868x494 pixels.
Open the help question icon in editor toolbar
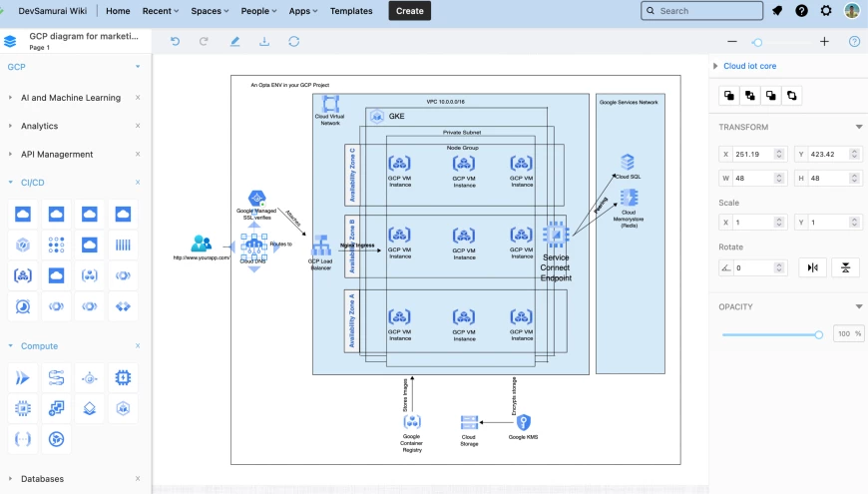click(854, 42)
